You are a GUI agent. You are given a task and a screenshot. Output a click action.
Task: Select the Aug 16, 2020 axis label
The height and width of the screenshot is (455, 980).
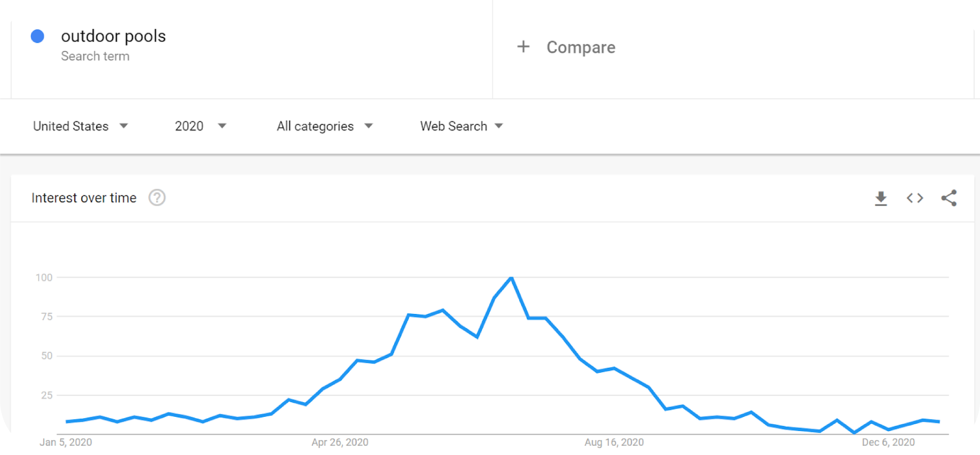pos(614,442)
